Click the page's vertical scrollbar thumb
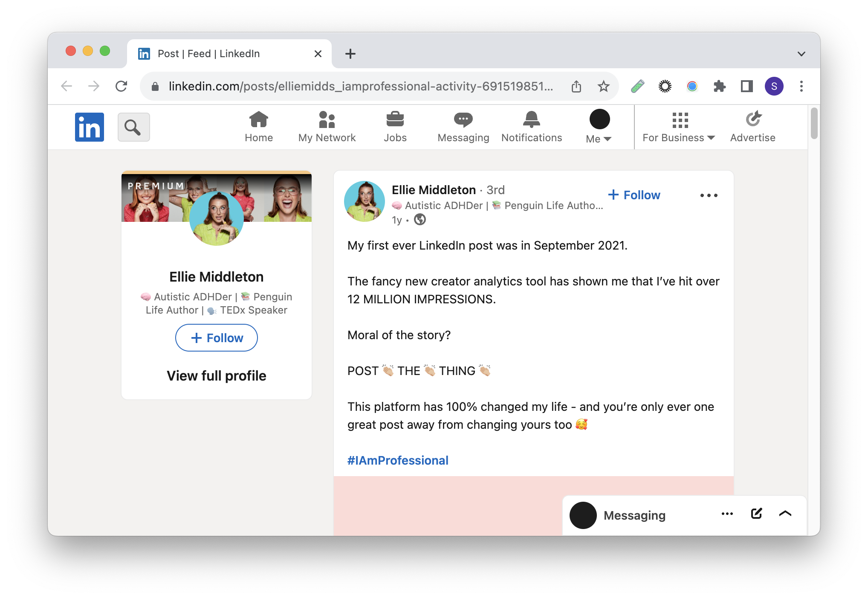Image resolution: width=868 pixels, height=599 pixels. [x=814, y=124]
